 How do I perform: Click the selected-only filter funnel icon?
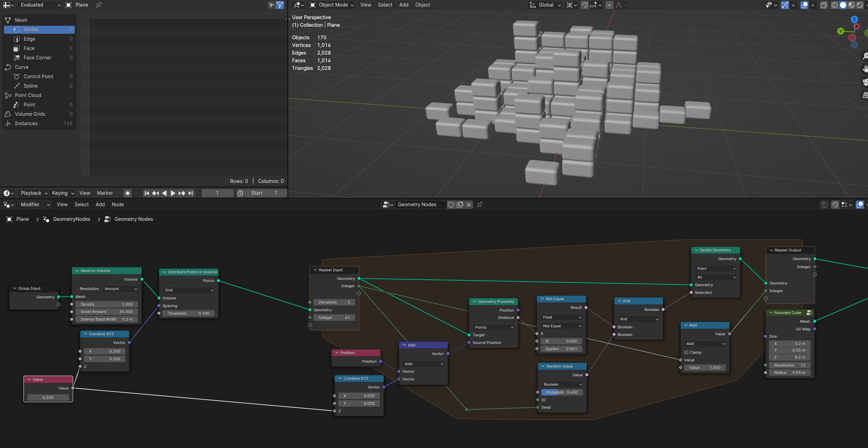(x=280, y=5)
